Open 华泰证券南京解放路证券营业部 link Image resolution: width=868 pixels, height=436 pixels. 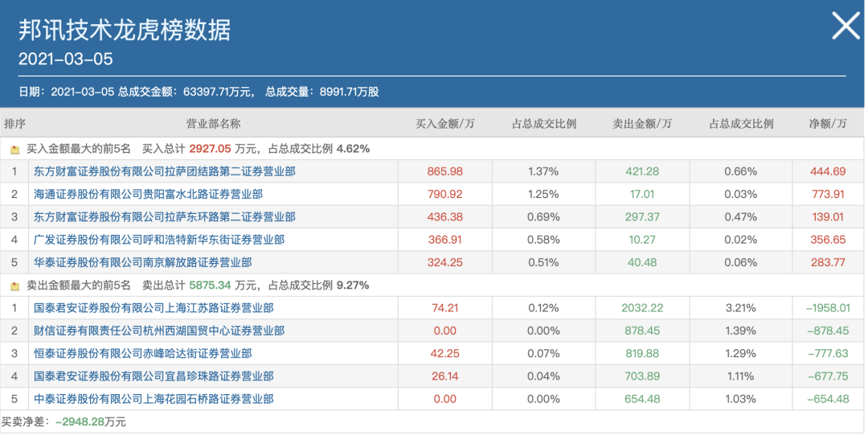coord(142,262)
